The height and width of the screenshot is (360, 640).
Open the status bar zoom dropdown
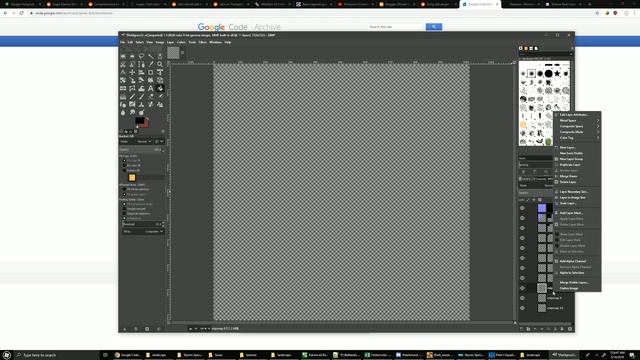[205, 329]
